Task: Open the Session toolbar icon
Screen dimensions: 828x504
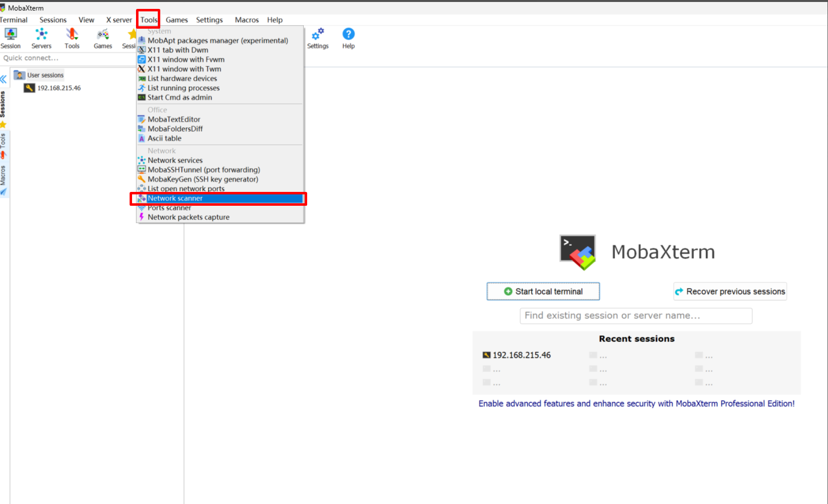Action: tap(10, 38)
